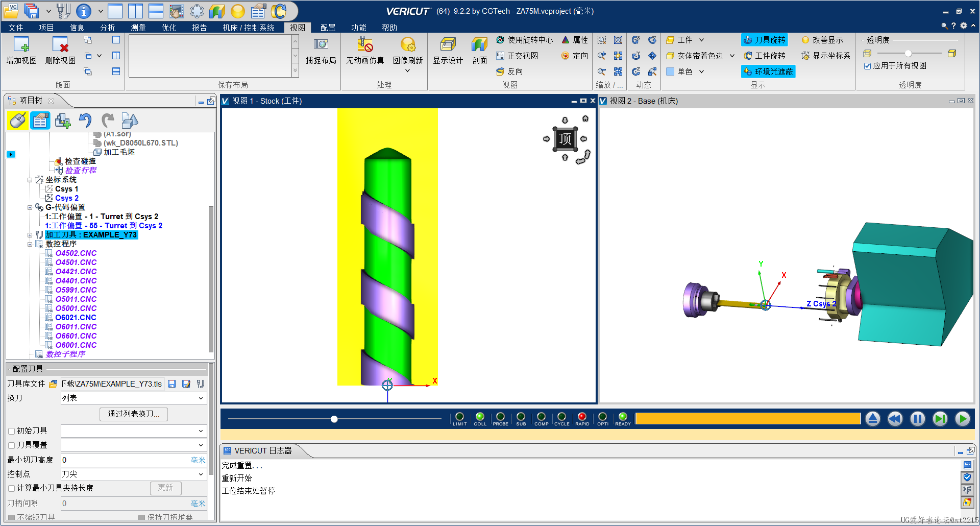This screenshot has width=980, height=526.
Task: Toggle 显示坐标系 option
Action: [x=826, y=56]
